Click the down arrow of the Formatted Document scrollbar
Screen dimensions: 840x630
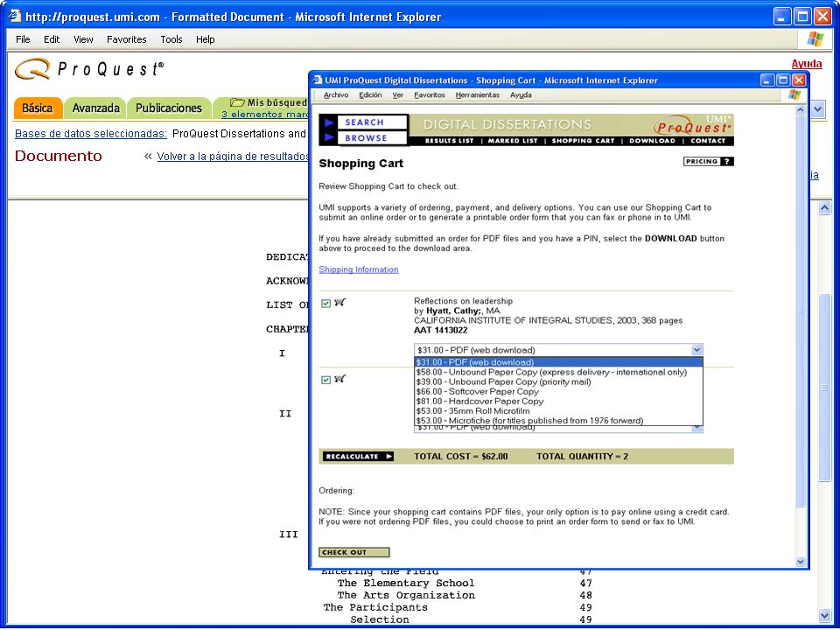click(x=824, y=616)
